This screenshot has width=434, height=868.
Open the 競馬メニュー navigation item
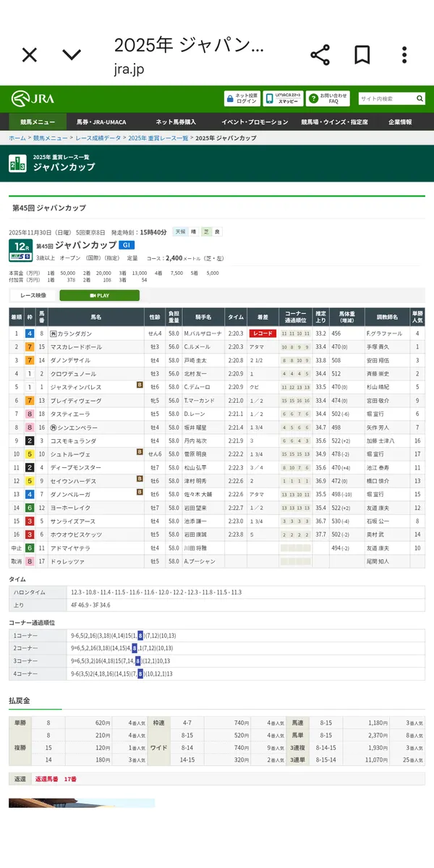(x=38, y=122)
